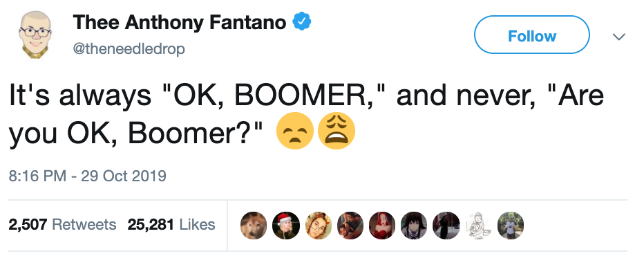
Task: Click the weary face emoji in tweet
Action: tap(337, 131)
